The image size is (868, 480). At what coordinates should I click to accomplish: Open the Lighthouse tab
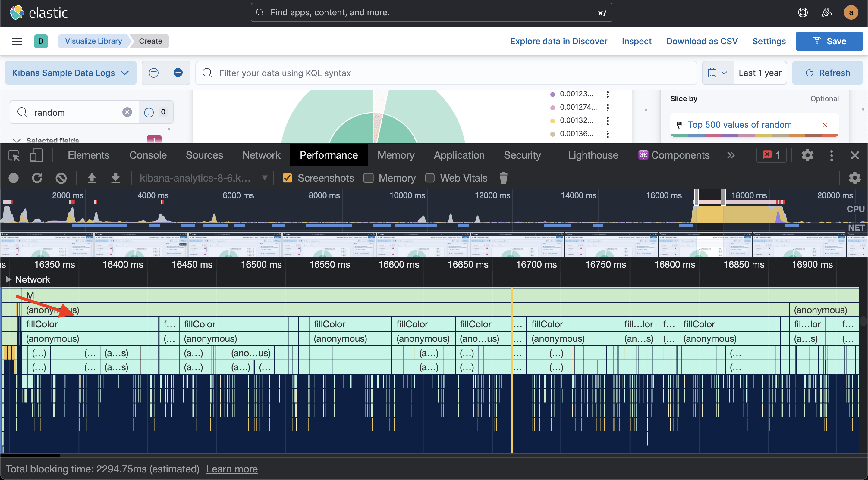593,155
